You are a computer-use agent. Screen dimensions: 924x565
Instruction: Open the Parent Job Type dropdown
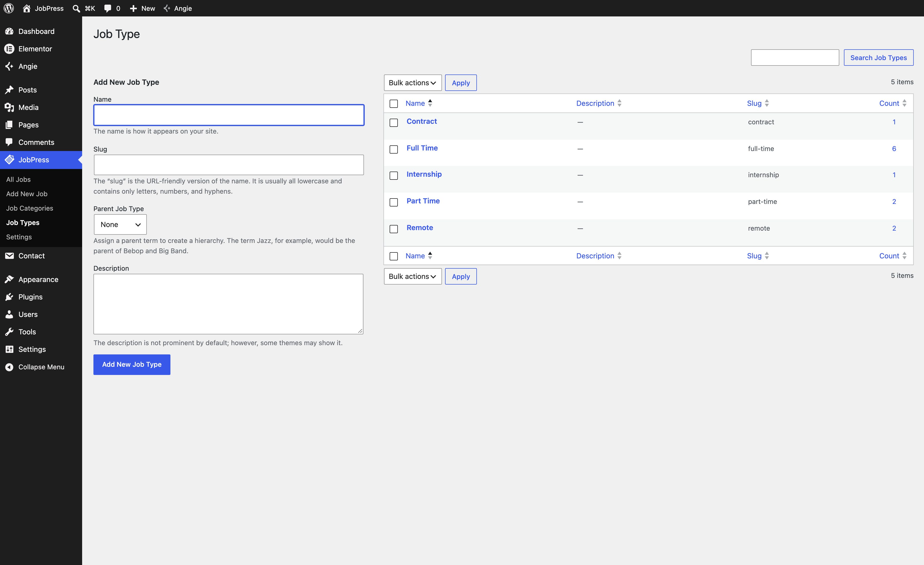(120, 224)
